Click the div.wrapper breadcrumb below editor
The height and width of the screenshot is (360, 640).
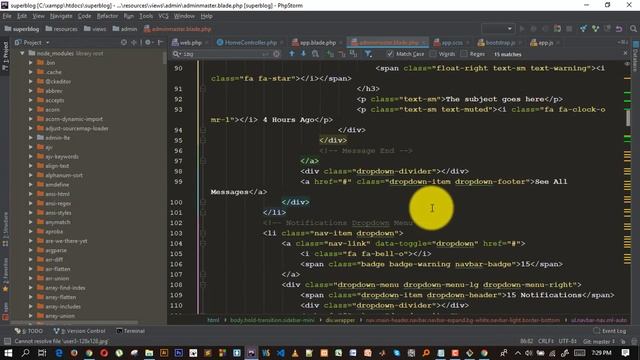340,320
